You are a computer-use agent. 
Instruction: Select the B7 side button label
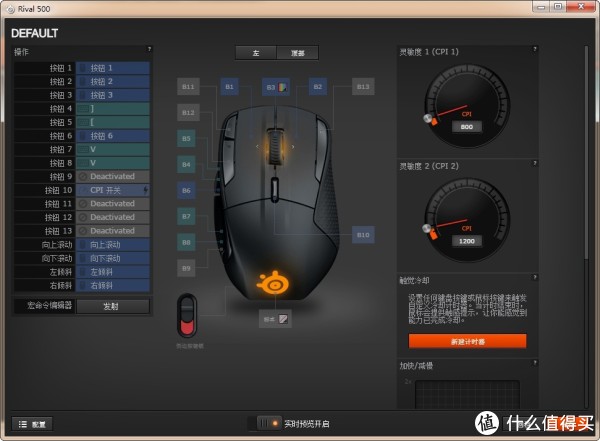pyautogui.click(x=186, y=216)
